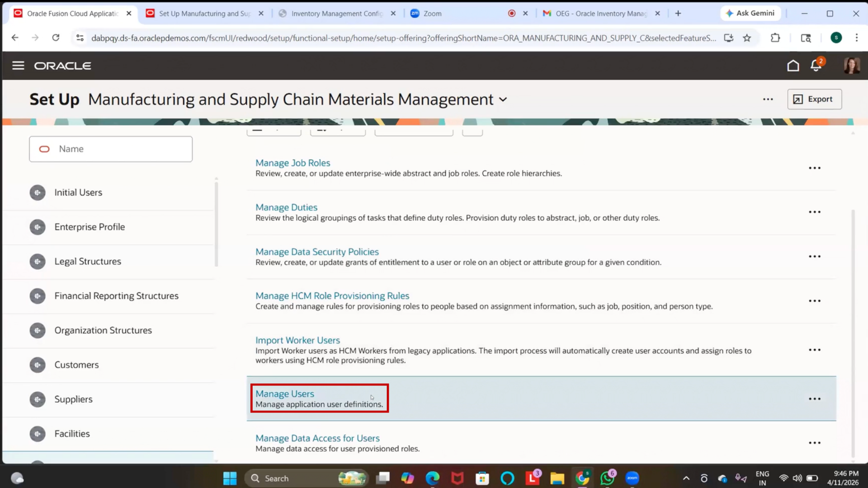Select Facilities functional area
The width and height of the screenshot is (868, 488).
[x=72, y=434]
